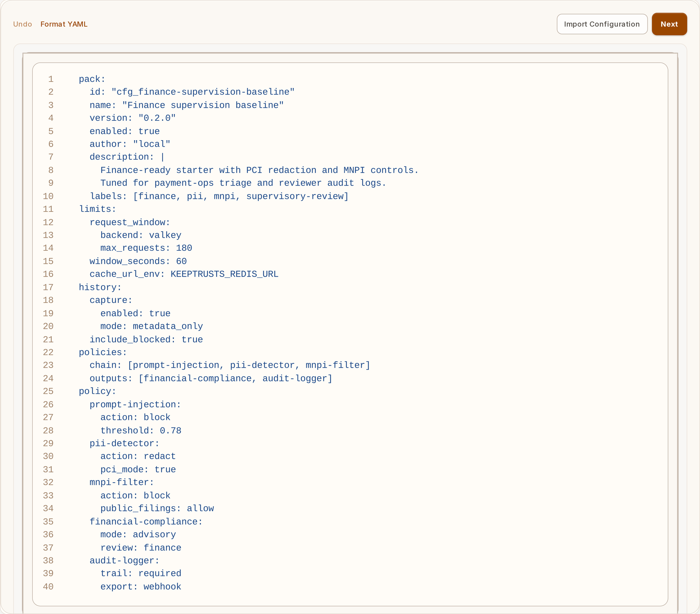Click the 'outputs:' list line
The width and height of the screenshot is (700, 614).
click(x=211, y=379)
